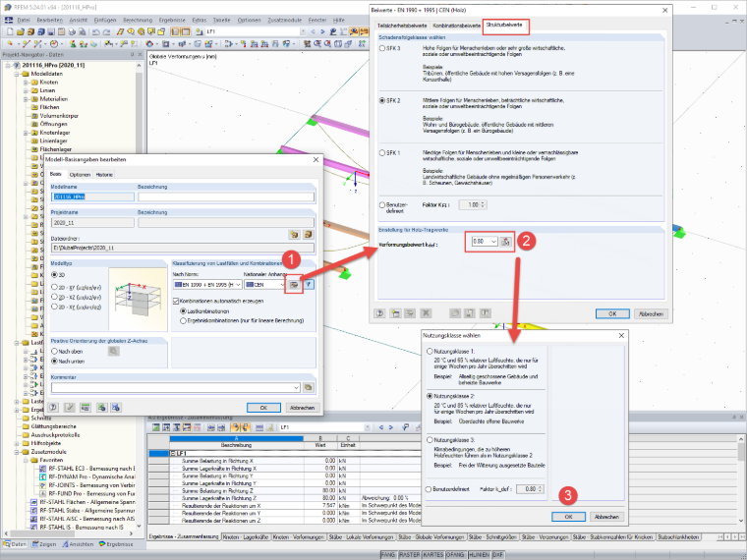Toggle Kombinationen automatisch erzeugen checkbox
747x560 pixels.
click(x=176, y=301)
